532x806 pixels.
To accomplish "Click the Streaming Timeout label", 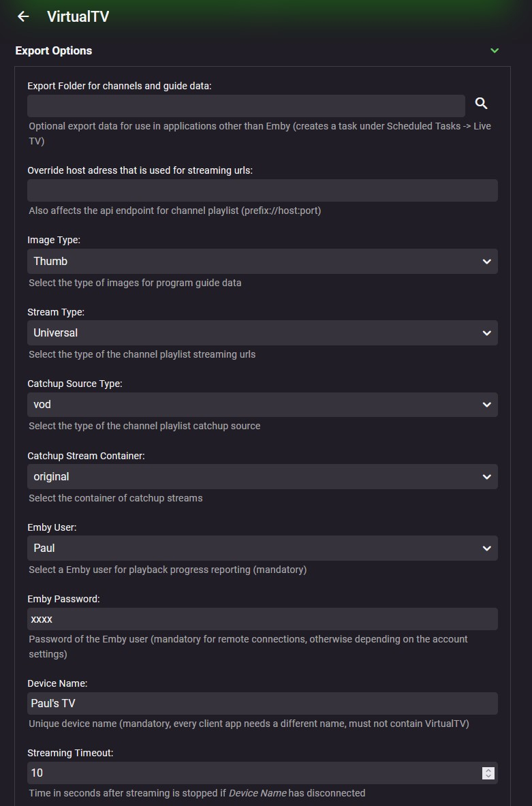I will pyautogui.click(x=70, y=753).
